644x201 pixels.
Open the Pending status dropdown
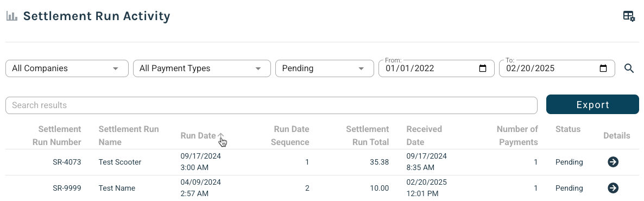point(325,68)
